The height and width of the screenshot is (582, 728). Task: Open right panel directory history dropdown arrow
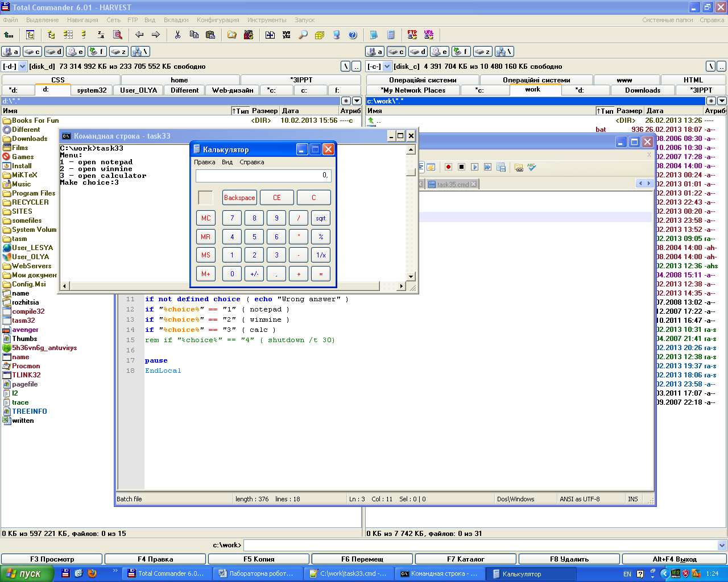[x=722, y=101]
